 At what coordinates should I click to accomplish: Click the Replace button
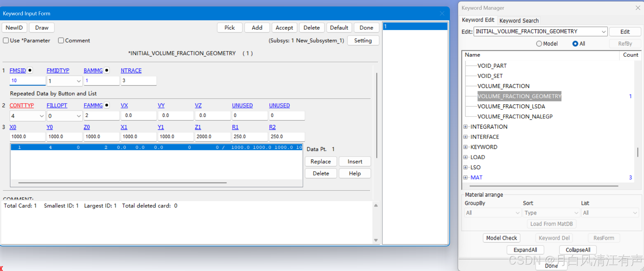click(321, 162)
